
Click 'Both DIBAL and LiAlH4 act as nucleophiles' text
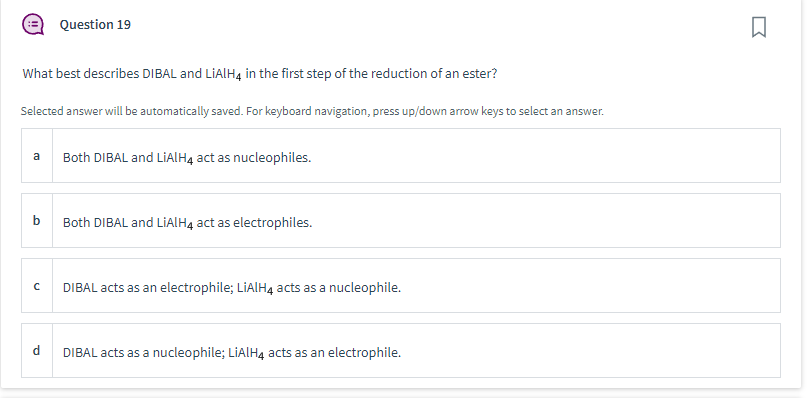pos(187,158)
